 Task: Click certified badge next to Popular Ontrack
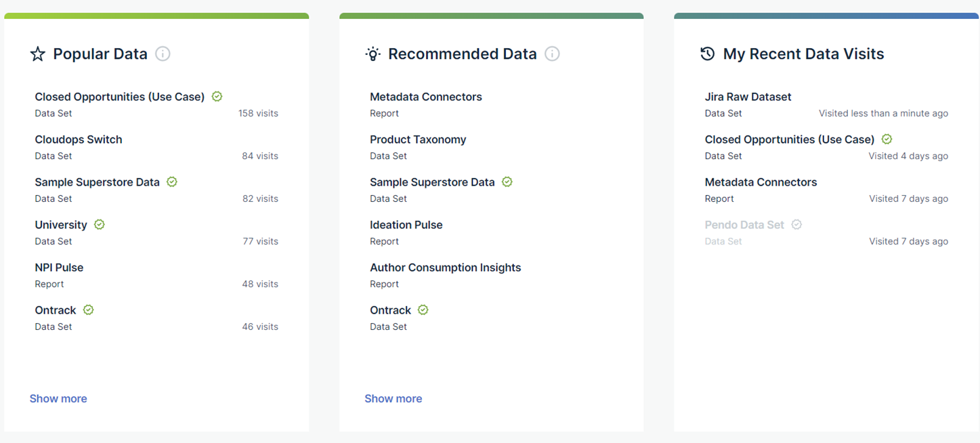click(x=88, y=310)
